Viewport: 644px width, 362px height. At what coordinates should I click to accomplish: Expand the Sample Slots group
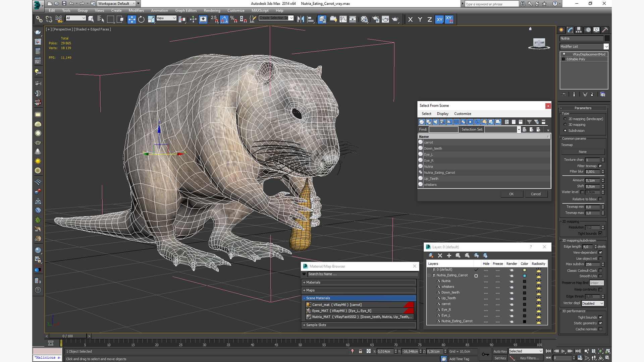(x=360, y=325)
